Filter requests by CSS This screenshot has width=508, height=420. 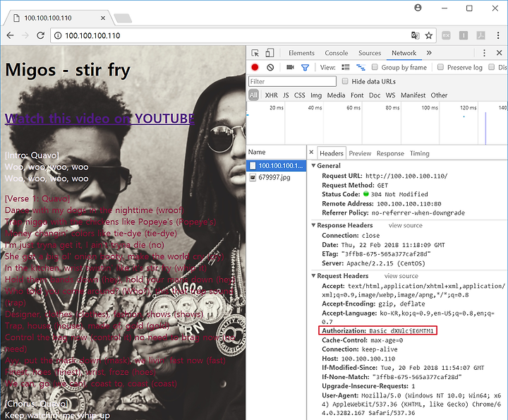299,95
